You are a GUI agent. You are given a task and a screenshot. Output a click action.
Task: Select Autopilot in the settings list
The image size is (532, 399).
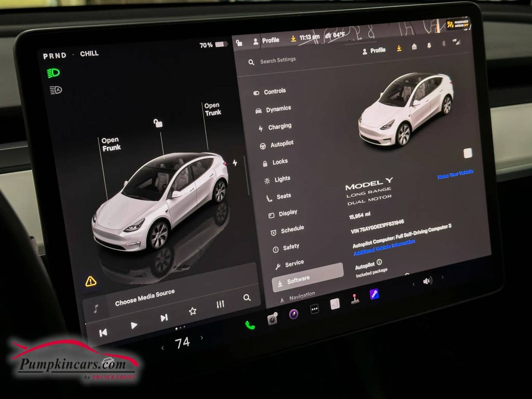click(277, 144)
